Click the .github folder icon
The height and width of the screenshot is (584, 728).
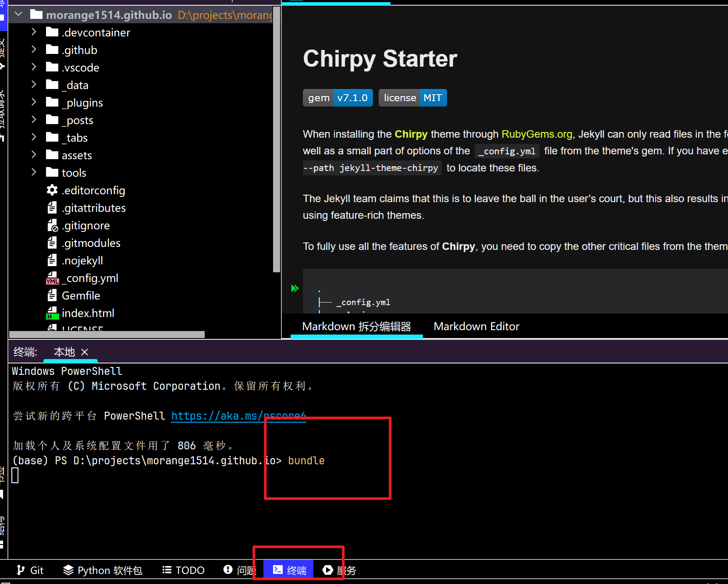pos(52,49)
